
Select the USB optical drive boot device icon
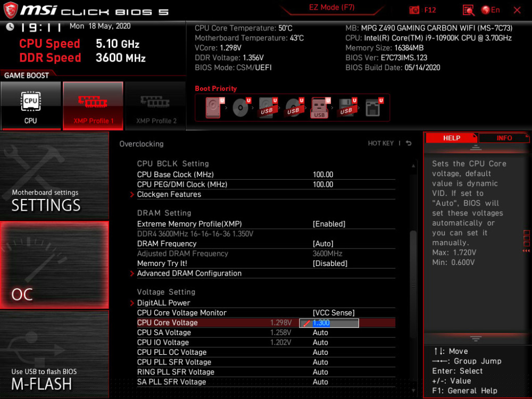pyautogui.click(x=294, y=107)
